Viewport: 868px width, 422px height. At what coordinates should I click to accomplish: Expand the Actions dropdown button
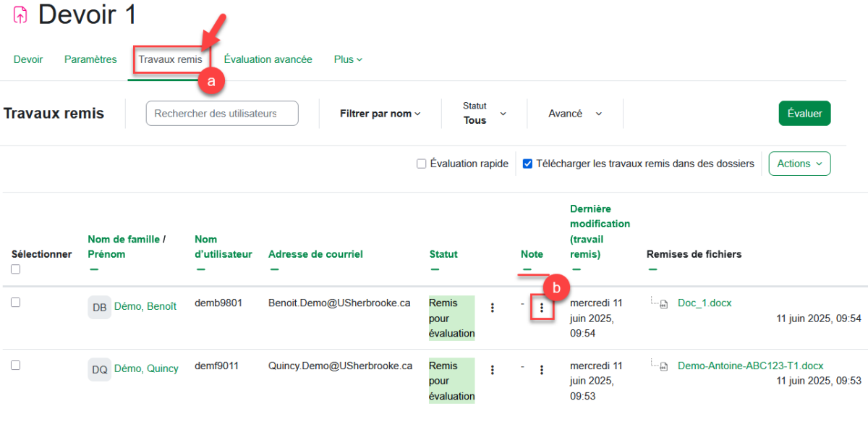pyautogui.click(x=799, y=164)
